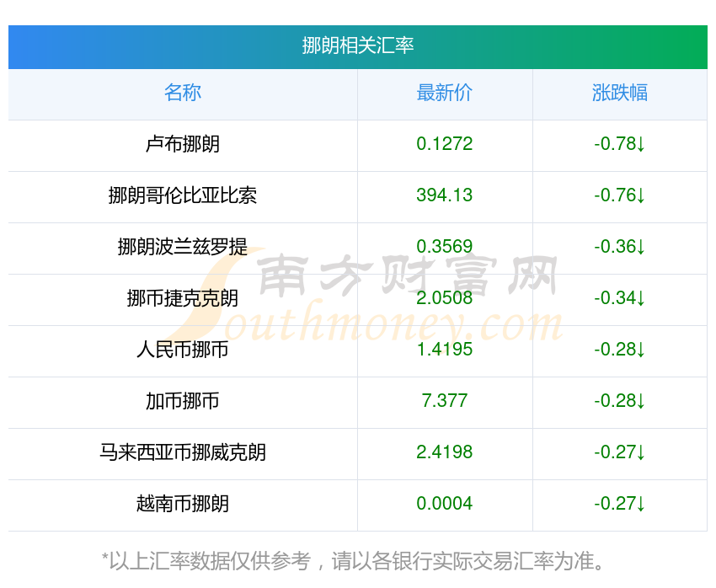Select the 人民币挪币 row name

click(x=183, y=350)
